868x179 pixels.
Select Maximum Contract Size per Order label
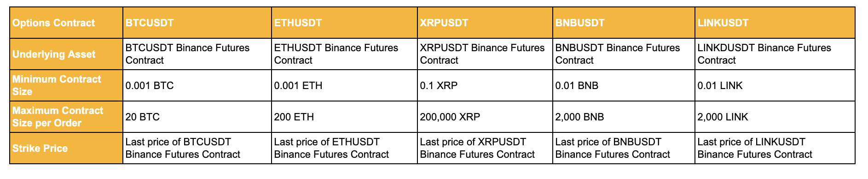66,117
